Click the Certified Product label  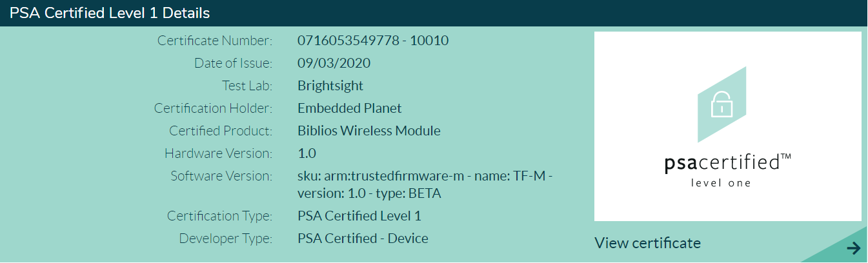[x=221, y=131]
